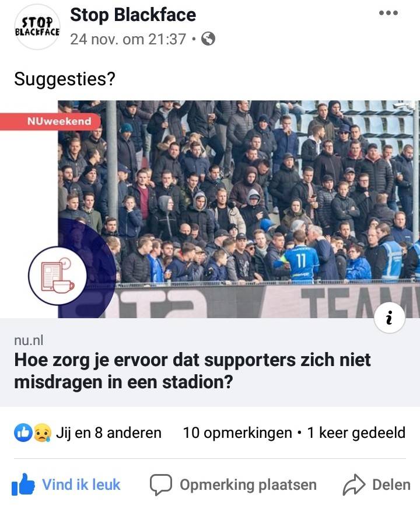Click the 24 nov. om 21:37 timestamp
Screen dimensions: 420x505
coord(128,39)
